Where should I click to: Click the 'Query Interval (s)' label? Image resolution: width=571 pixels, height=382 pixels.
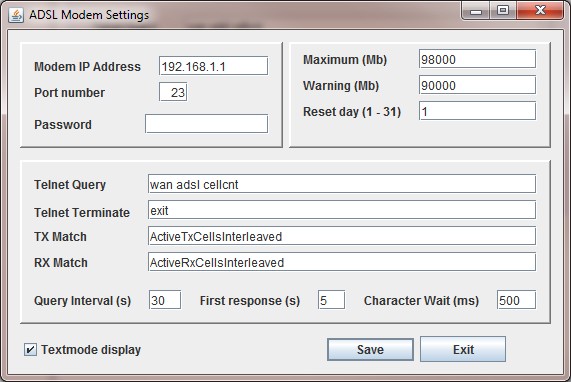82,301
